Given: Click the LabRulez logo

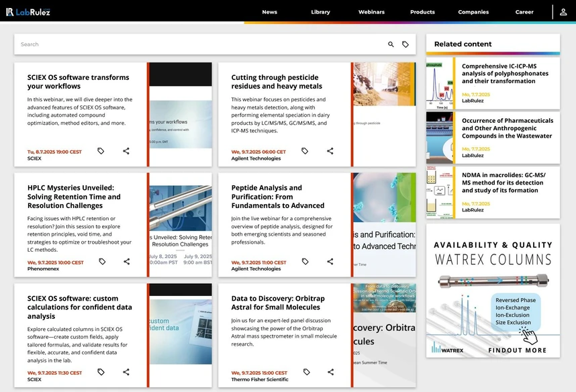Looking at the screenshot, I should [28, 12].
